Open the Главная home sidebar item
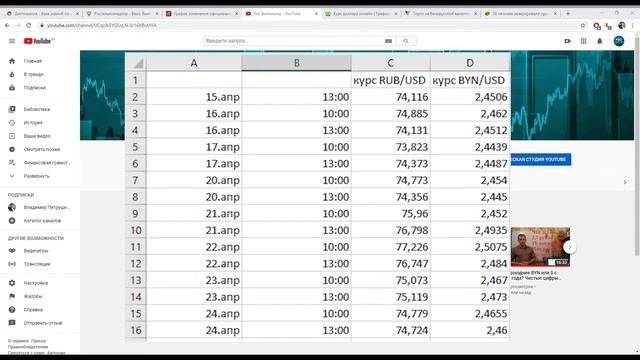640x360 pixels. coord(33,61)
